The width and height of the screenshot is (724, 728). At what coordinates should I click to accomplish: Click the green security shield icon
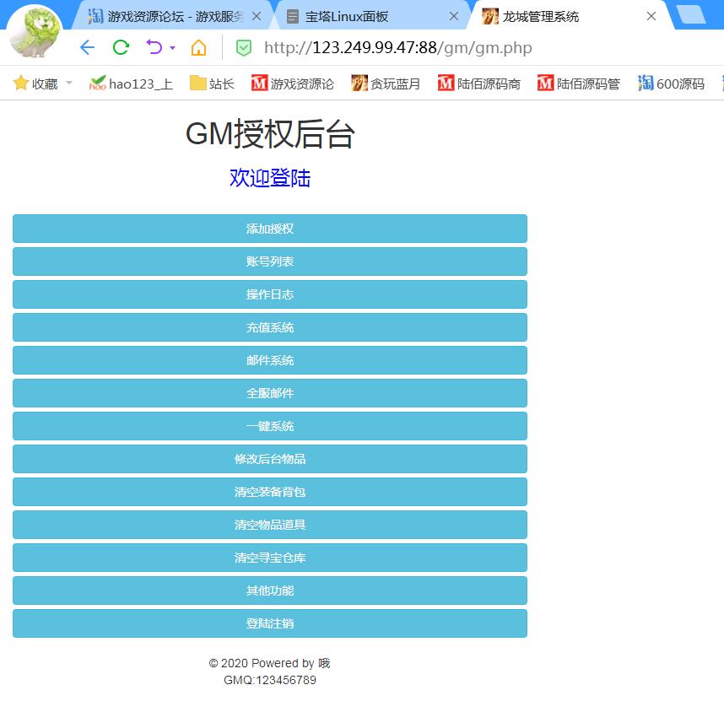point(243,48)
